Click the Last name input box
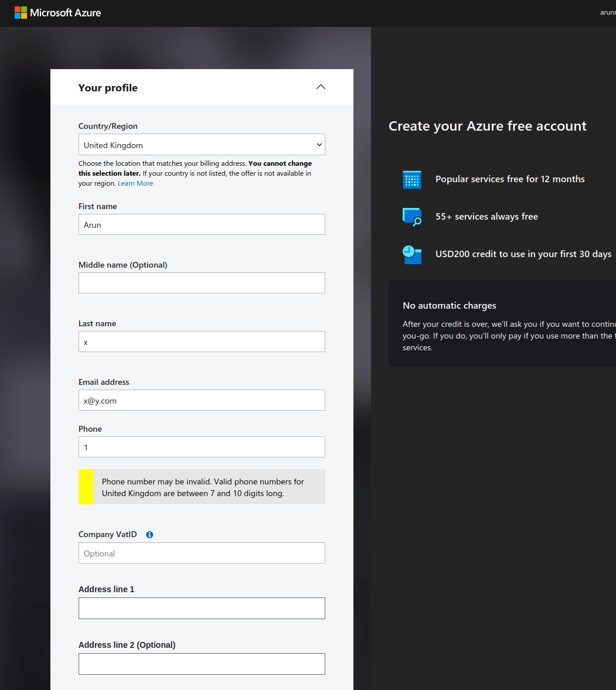The height and width of the screenshot is (690, 616). [202, 341]
